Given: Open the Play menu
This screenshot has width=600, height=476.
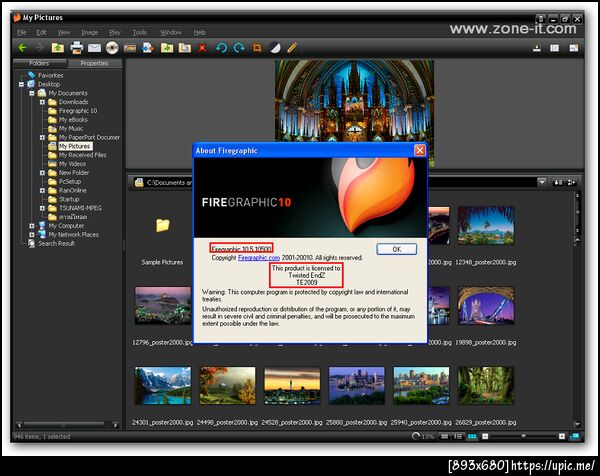Looking at the screenshot, I should 115,33.
